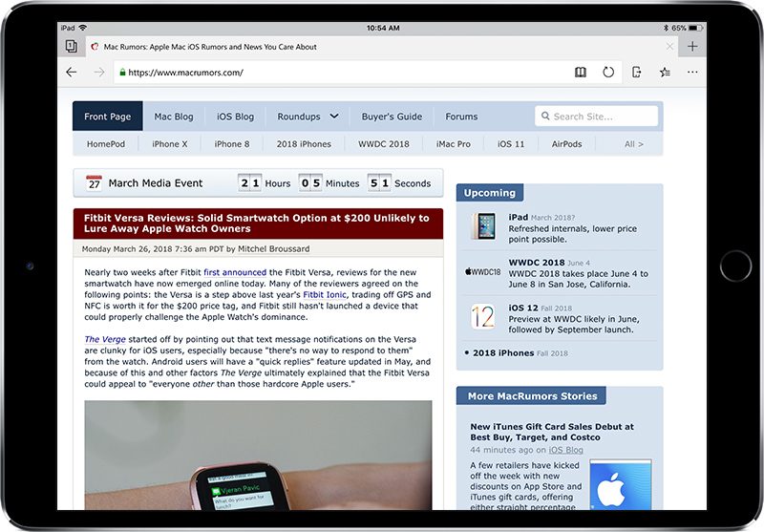Viewport: 764px width, 532px height.
Task: Open the HomePod roundup link
Action: (x=106, y=144)
